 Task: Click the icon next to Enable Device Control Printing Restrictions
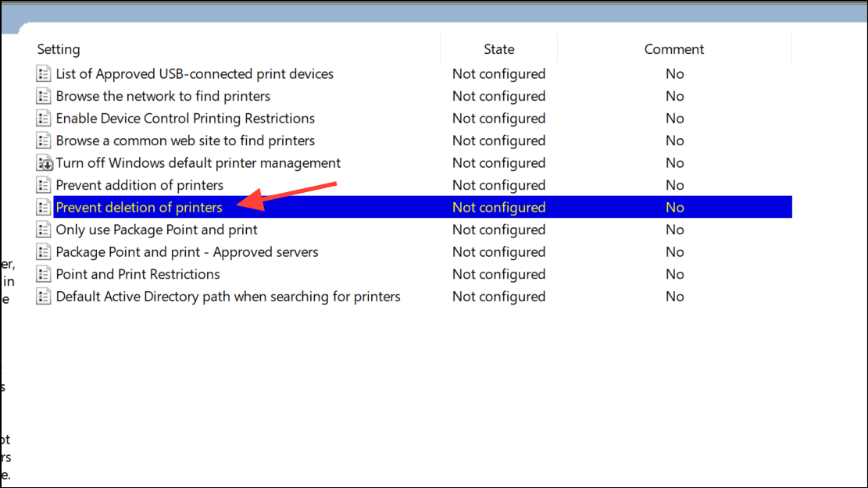click(44, 119)
